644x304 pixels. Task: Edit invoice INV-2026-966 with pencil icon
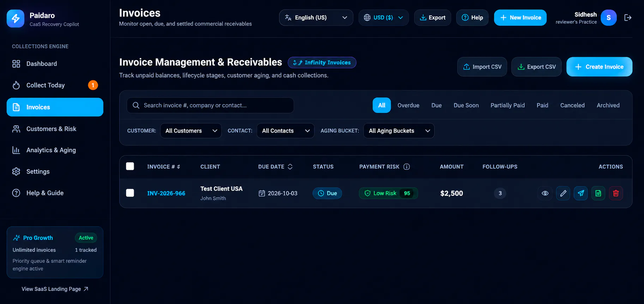pos(563,193)
